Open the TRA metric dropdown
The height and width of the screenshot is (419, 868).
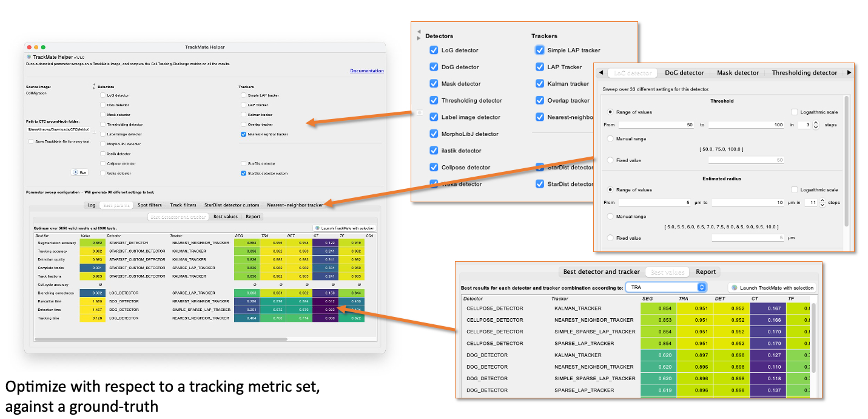(666, 287)
